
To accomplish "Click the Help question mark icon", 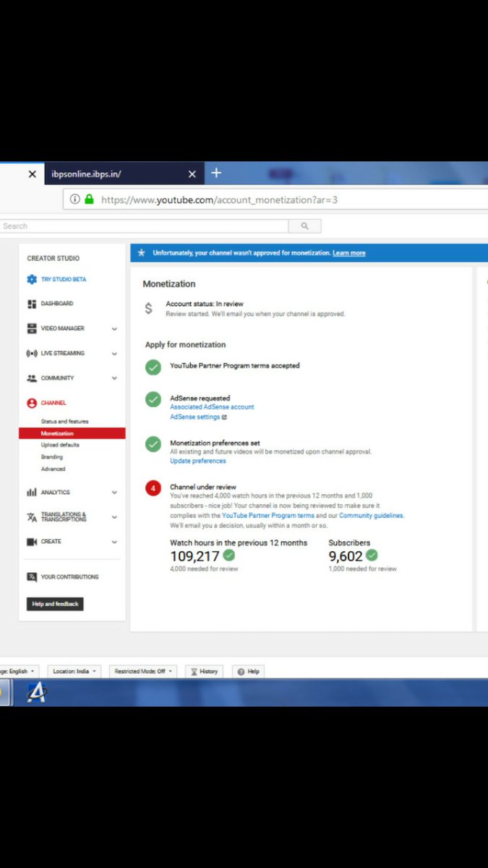I will 241,671.
